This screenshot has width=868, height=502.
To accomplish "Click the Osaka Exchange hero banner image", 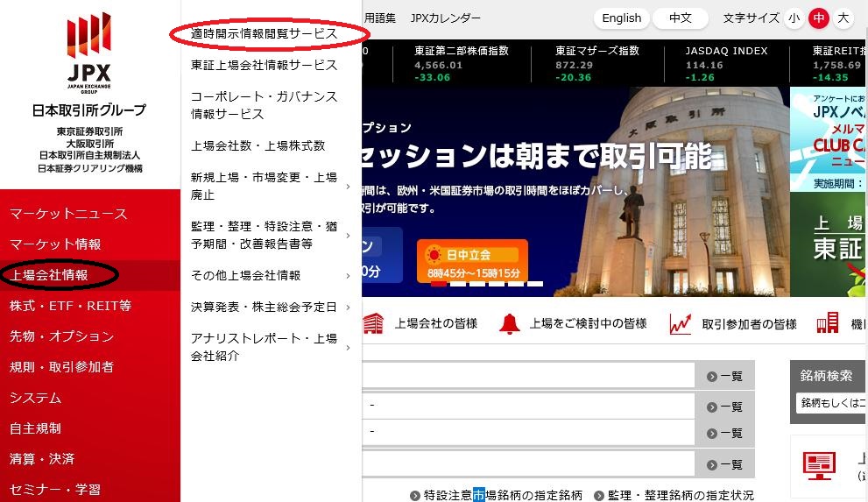I will click(575, 192).
